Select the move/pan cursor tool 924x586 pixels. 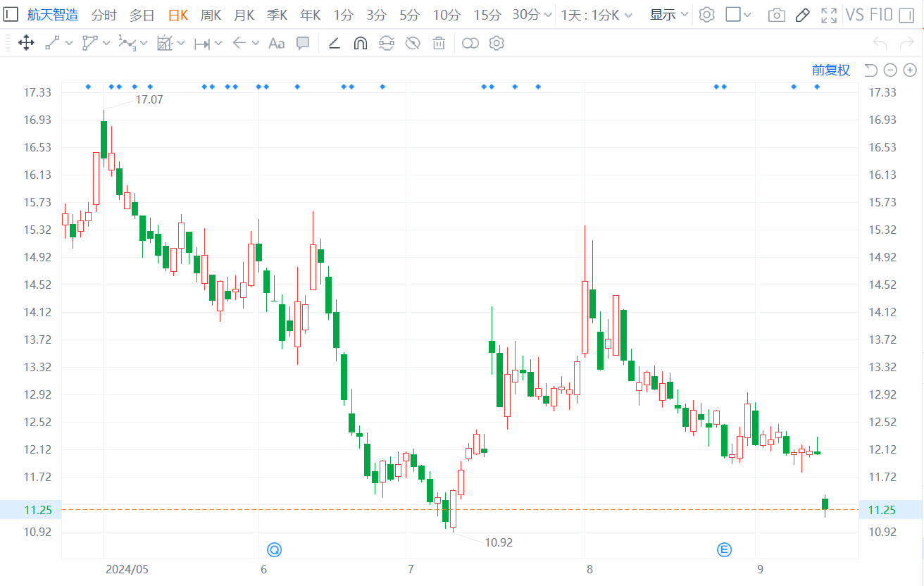coord(26,44)
